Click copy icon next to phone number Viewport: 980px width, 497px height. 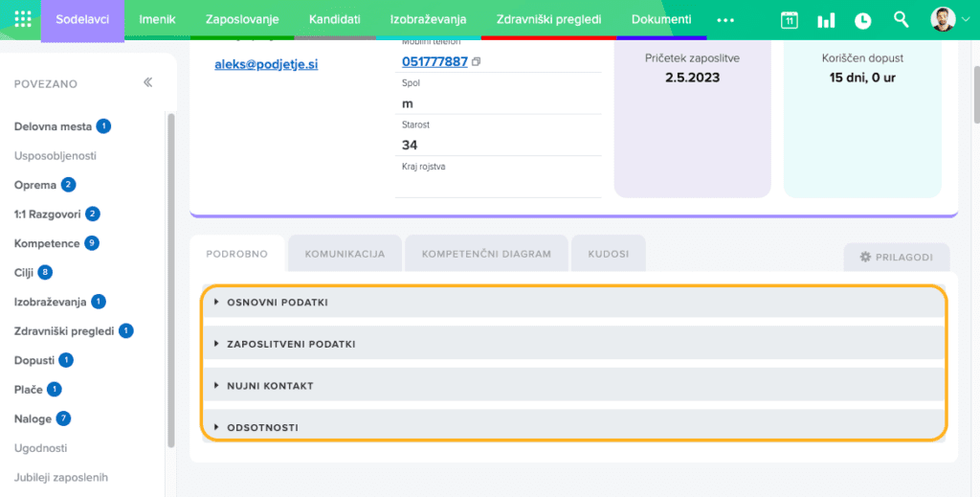pos(477,62)
